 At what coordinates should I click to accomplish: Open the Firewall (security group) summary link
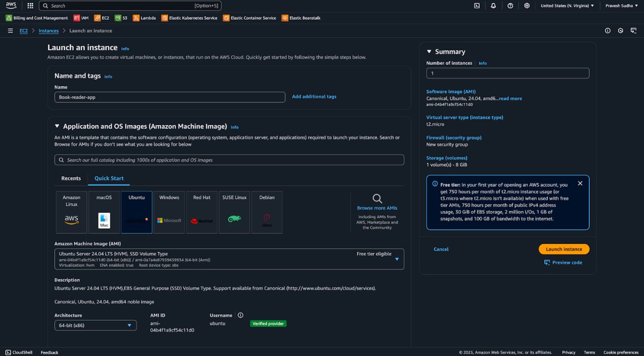point(454,137)
